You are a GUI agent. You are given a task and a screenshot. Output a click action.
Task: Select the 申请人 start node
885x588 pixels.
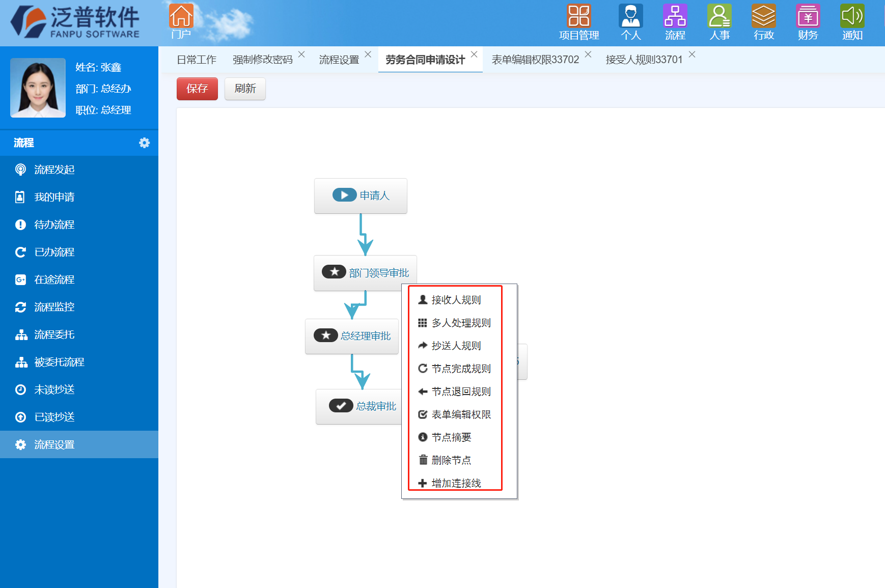361,195
